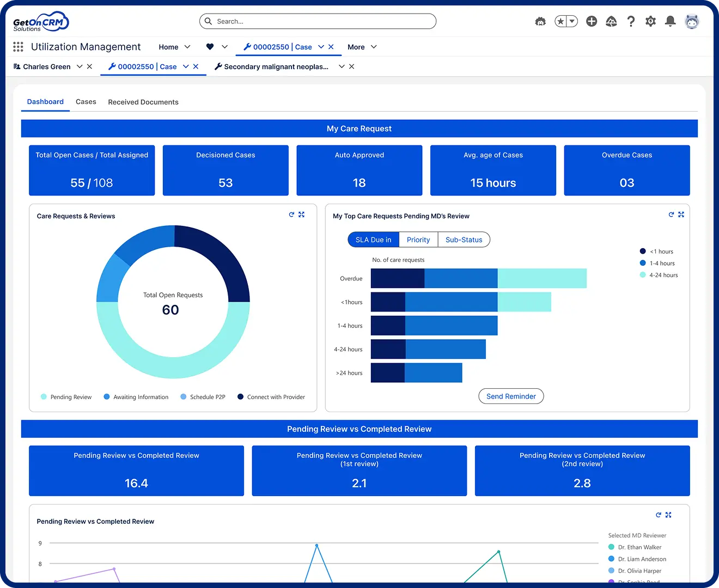This screenshot has height=588, width=719.
Task: Open the More navigation dropdown
Action: [362, 47]
